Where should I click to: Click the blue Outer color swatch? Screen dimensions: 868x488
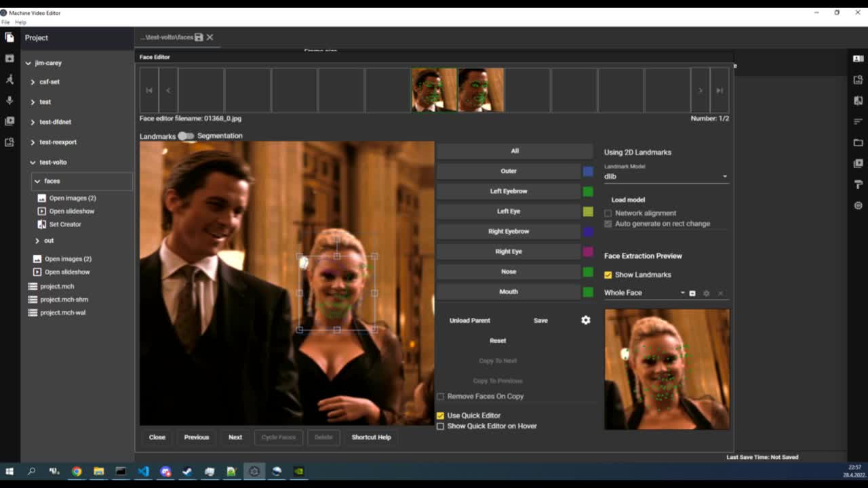pyautogui.click(x=588, y=171)
